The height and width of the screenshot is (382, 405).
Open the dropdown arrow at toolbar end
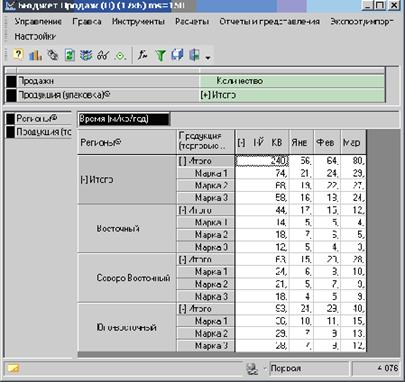click(208, 57)
